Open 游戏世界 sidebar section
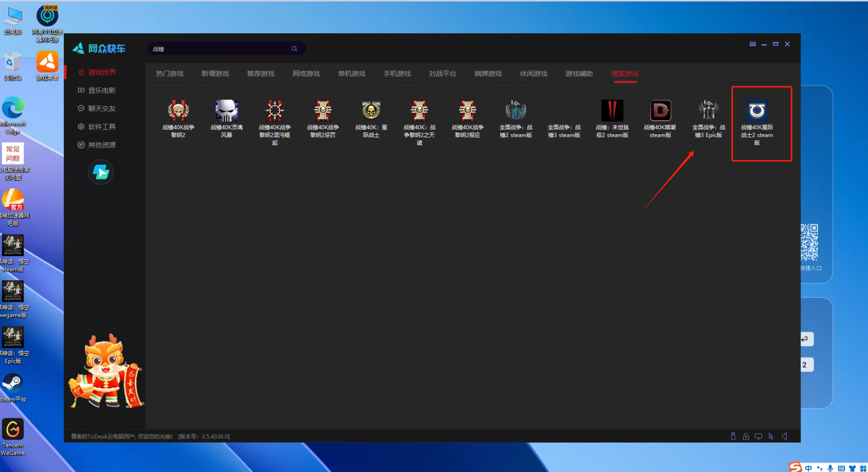868x472 pixels. pos(97,72)
